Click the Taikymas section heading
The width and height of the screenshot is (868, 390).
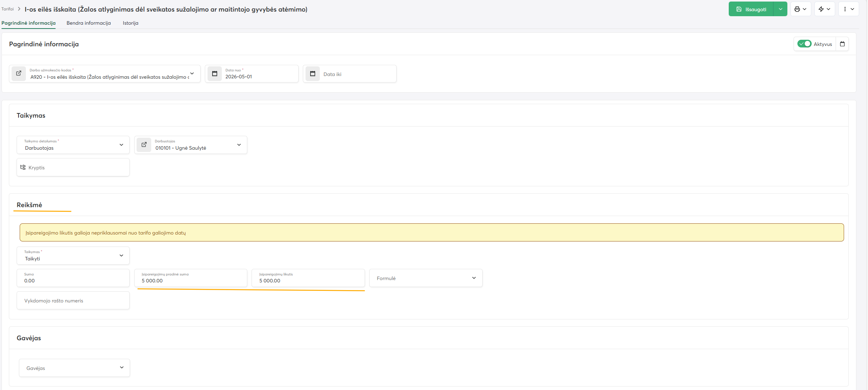[31, 115]
